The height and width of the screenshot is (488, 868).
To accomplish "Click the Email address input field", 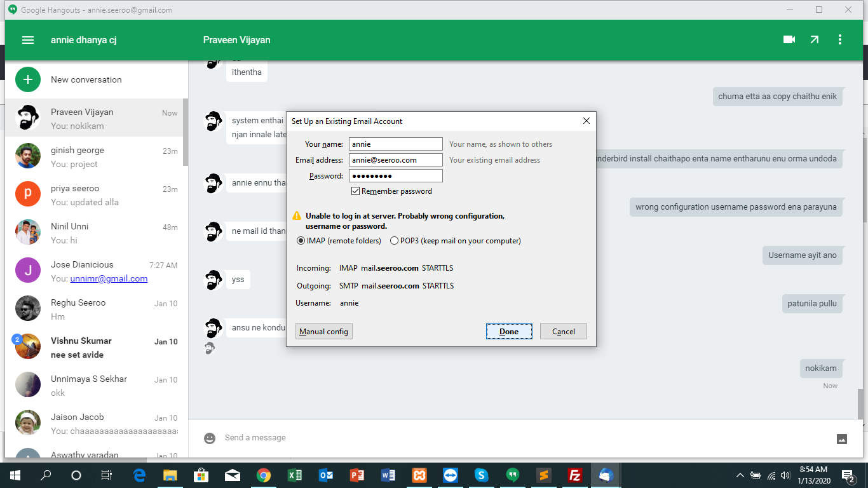I will coord(395,160).
